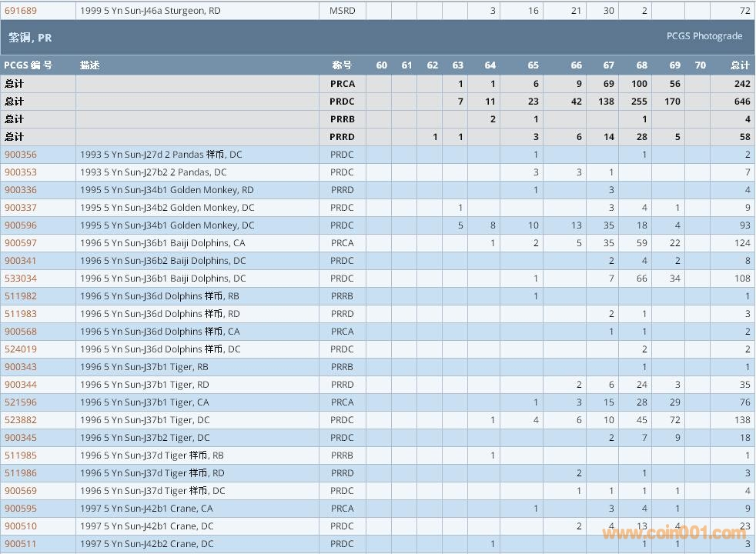
Task: Open PCGS number 524019 link
Action: pos(21,349)
